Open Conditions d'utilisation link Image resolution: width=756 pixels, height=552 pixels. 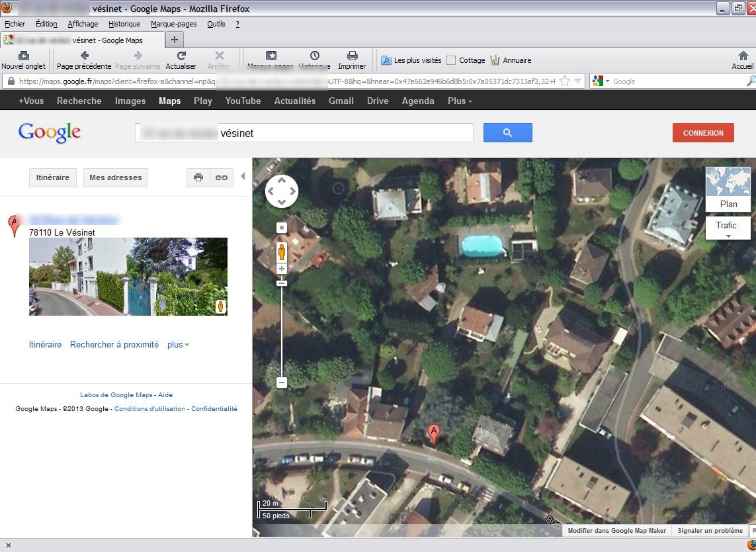tap(150, 408)
